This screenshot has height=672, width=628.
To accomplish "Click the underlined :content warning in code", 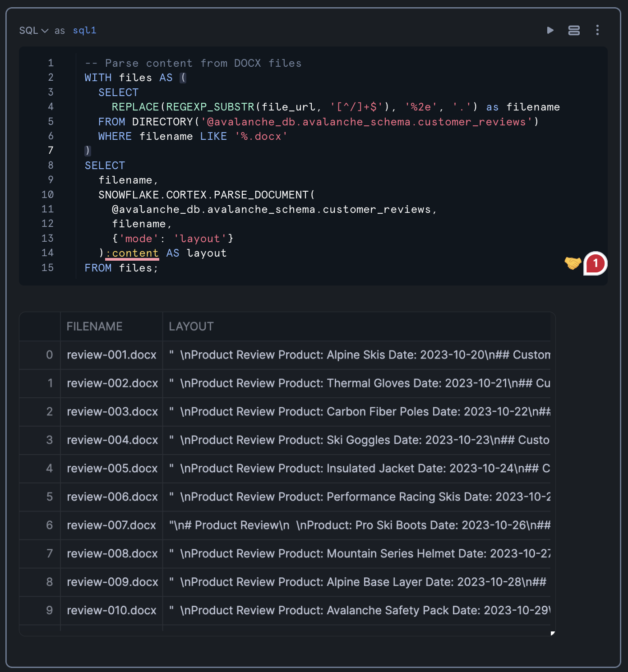I will [133, 253].
